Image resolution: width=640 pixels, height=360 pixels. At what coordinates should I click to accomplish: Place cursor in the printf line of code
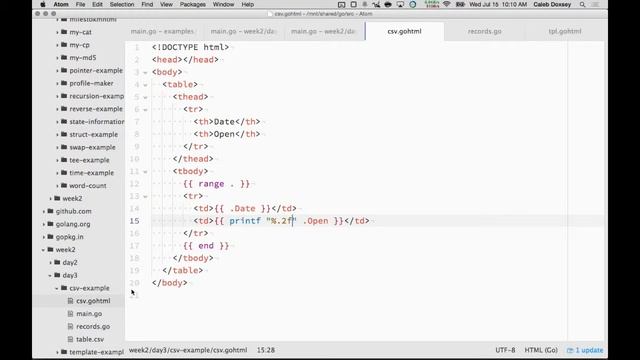281,221
